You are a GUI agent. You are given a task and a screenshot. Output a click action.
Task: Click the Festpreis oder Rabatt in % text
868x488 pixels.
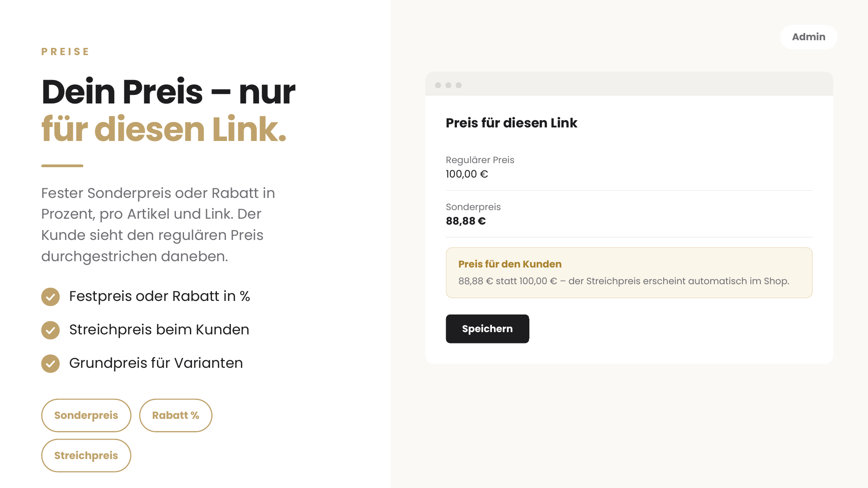tap(160, 296)
